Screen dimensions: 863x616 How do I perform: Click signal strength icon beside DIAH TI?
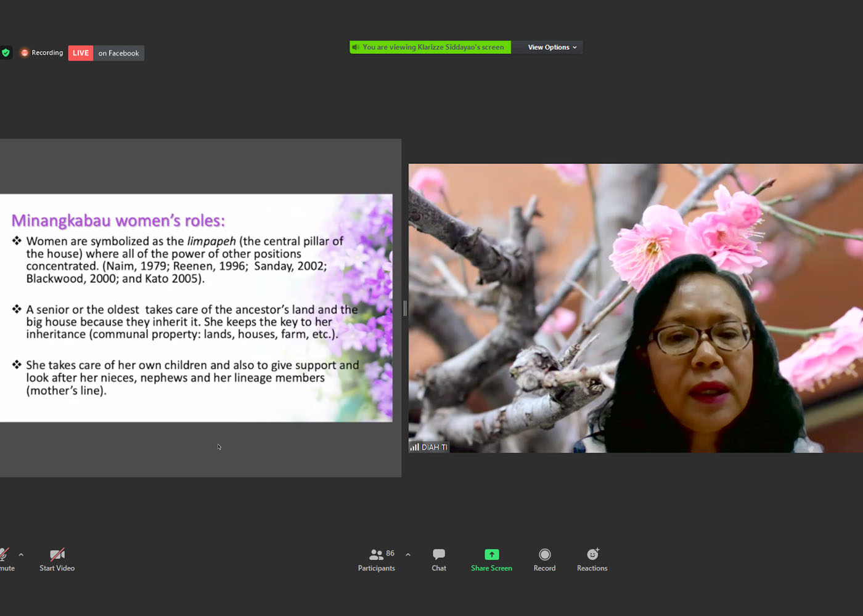point(415,447)
